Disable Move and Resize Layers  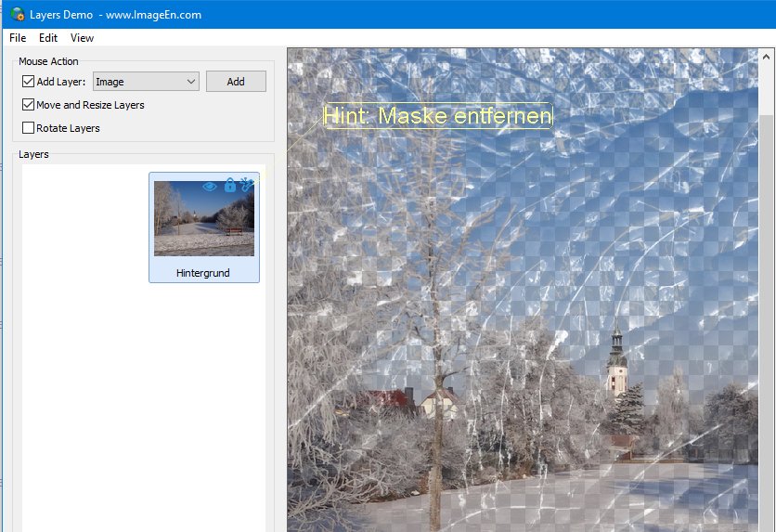[28, 104]
